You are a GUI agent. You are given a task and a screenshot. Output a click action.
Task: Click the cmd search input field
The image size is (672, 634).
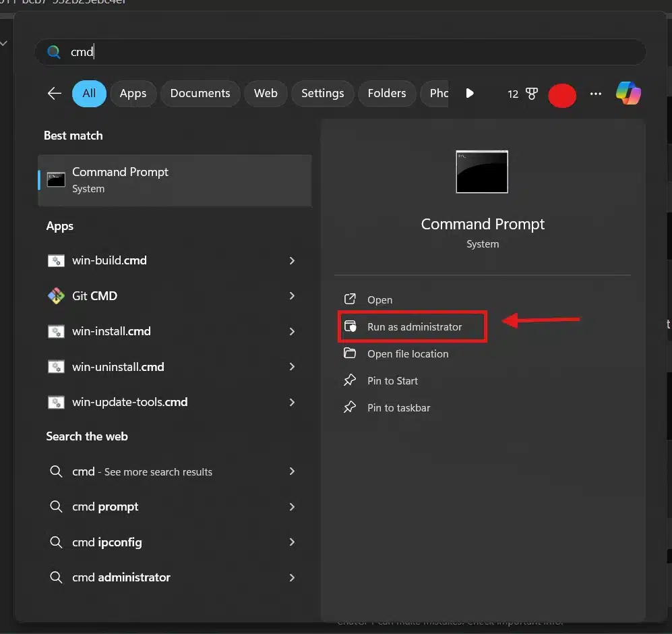(x=340, y=52)
